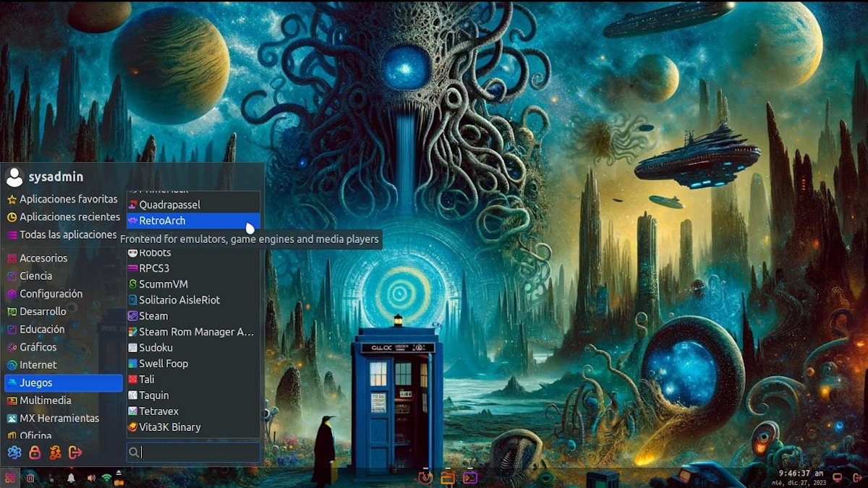868x488 pixels.
Task: Open the file manager taskbar icon
Action: [447, 478]
